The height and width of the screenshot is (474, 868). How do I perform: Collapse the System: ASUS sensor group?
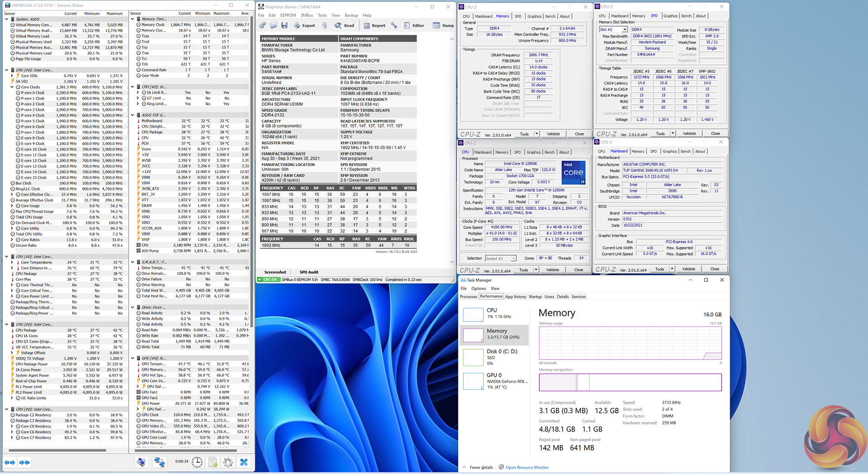[x=6, y=19]
